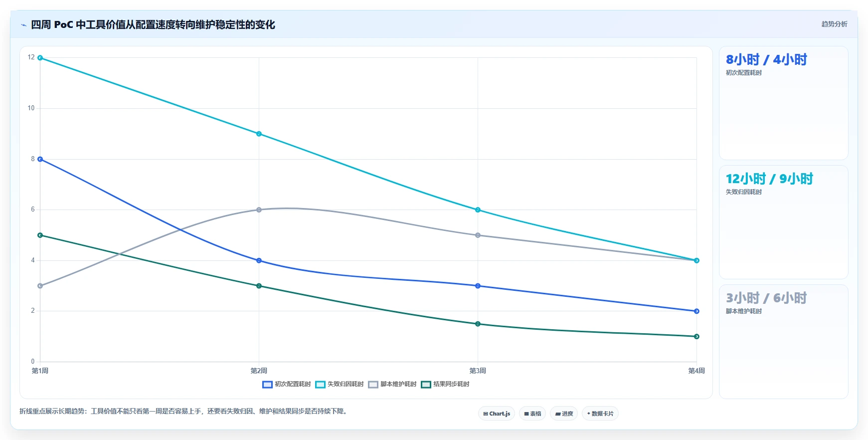Select the 3小时 / 6小时 stat card
Screen dimensions: 868x440
[783, 341]
